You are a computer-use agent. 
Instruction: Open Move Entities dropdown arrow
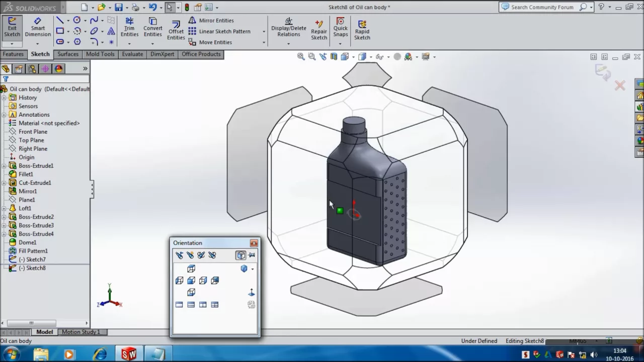[263, 43]
